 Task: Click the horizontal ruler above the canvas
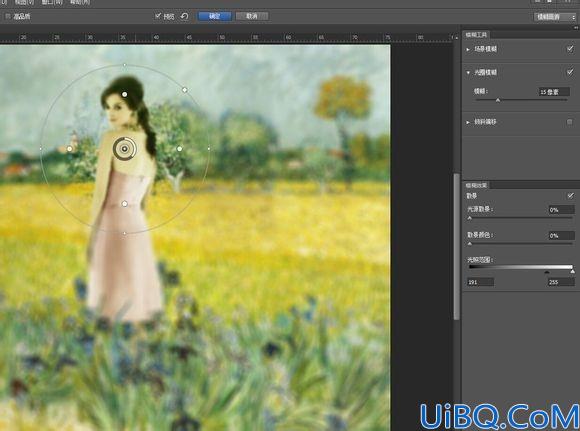(x=226, y=37)
